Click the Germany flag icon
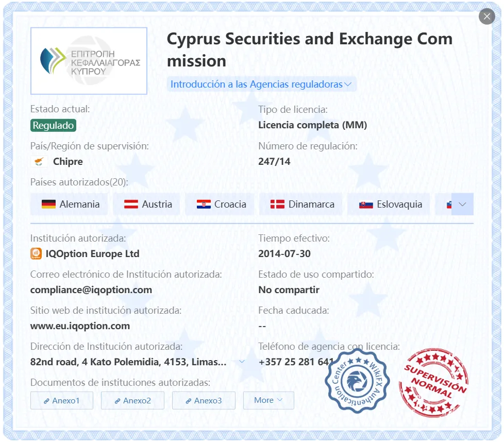Screen dimensions: 504x442 pos(48,205)
